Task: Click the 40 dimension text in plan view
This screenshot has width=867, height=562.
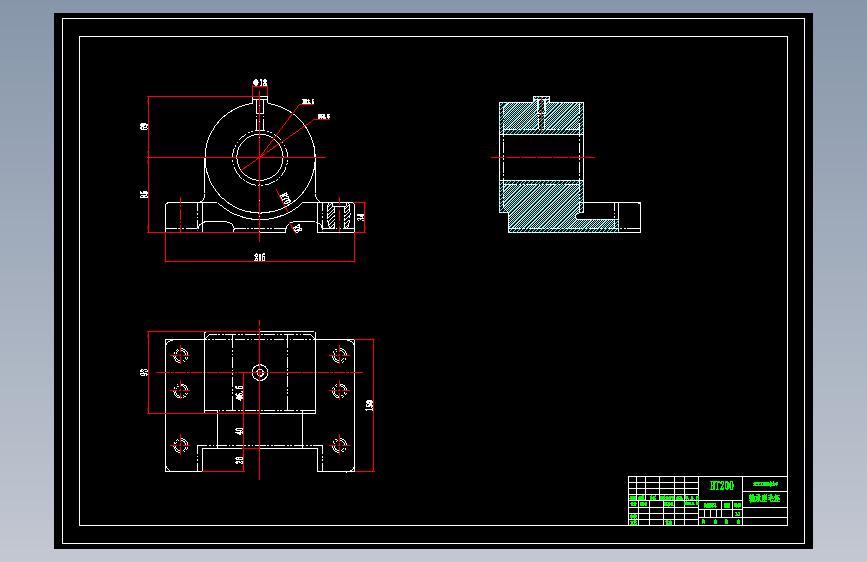Action: click(239, 431)
